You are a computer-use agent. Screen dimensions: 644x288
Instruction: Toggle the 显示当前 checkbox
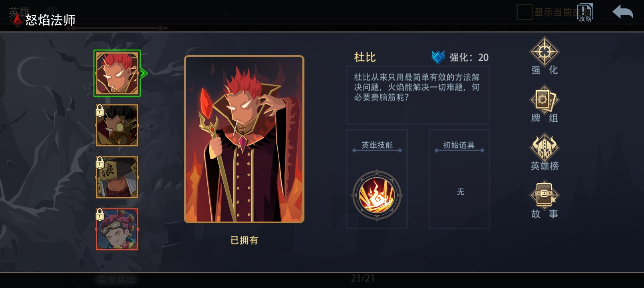point(524,12)
